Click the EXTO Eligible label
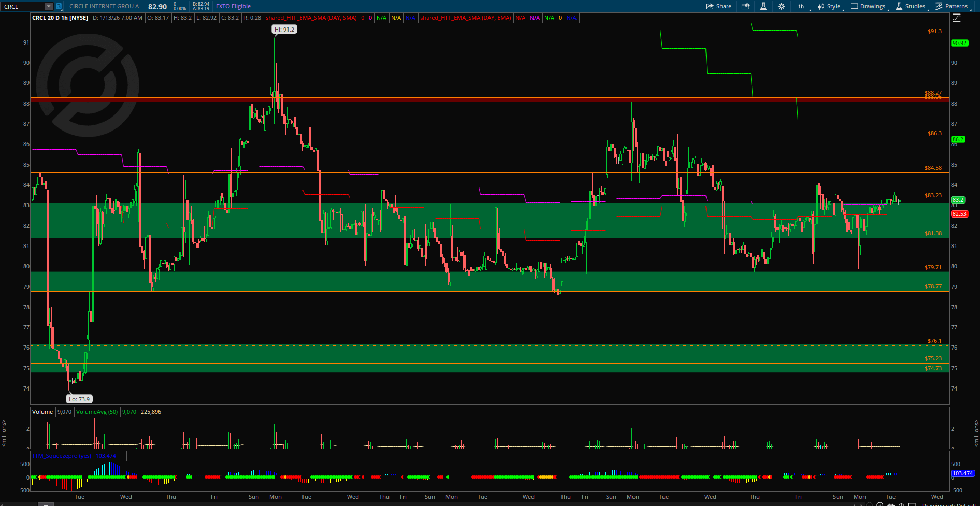This screenshot has height=506, width=980. click(233, 6)
